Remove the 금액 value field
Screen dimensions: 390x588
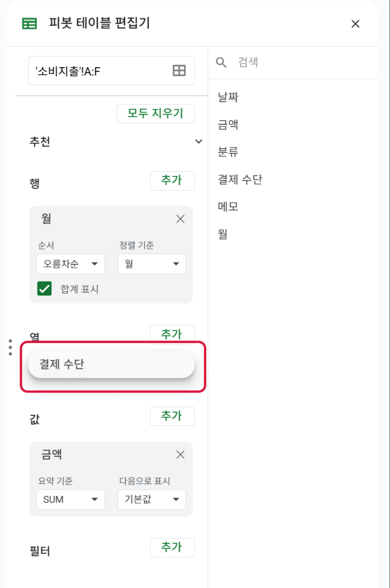pos(180,455)
